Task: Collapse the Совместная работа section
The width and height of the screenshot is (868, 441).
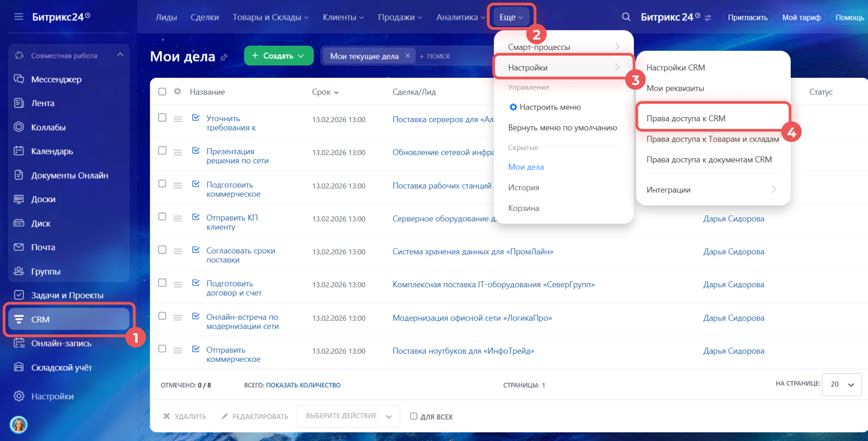Action: pyautogui.click(x=120, y=55)
